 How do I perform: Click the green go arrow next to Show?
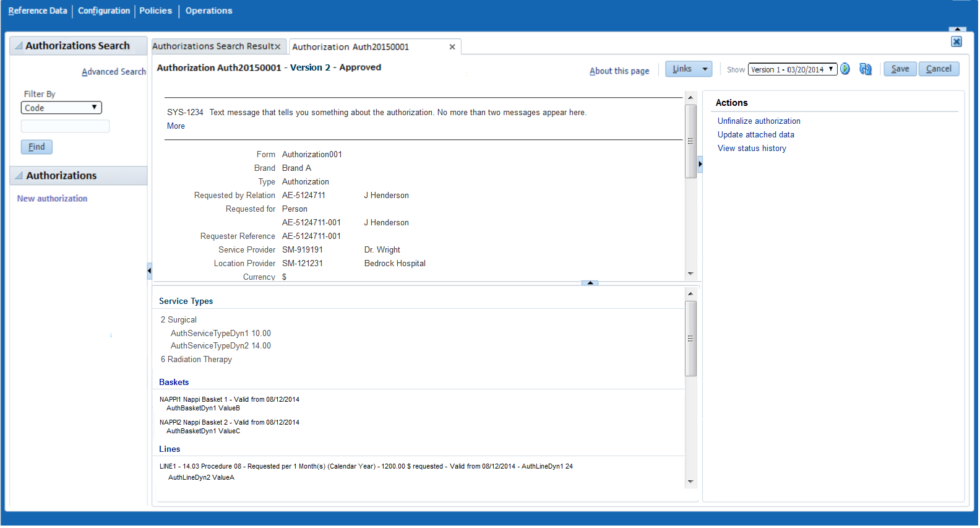pyautogui.click(x=845, y=69)
